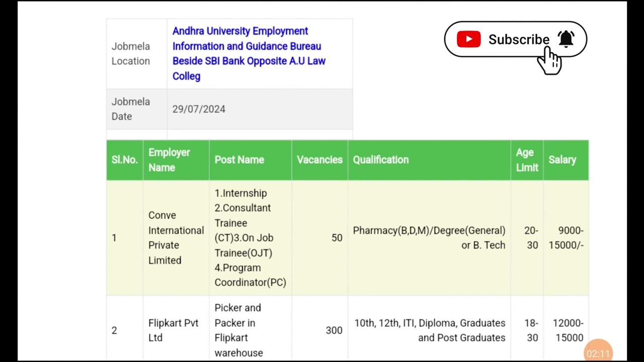Click the Picker and Packer post cell
This screenshot has width=644, height=362.
tap(238, 330)
